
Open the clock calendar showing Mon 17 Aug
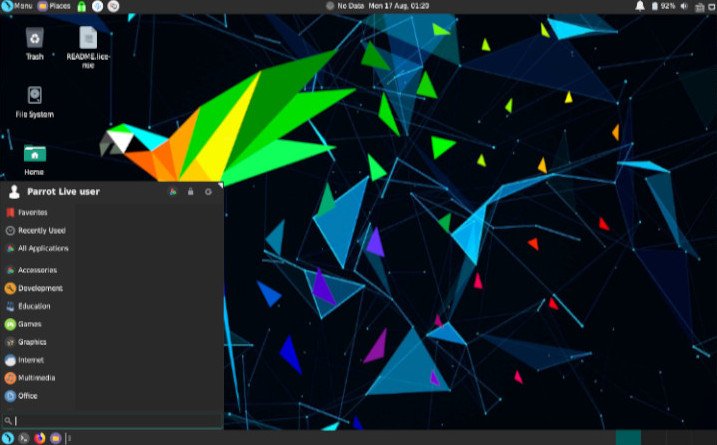(399, 6)
